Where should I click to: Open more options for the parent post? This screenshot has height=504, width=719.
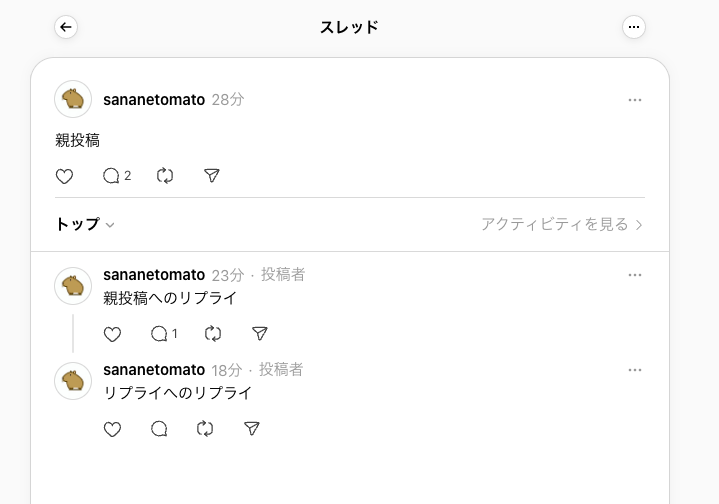click(635, 100)
